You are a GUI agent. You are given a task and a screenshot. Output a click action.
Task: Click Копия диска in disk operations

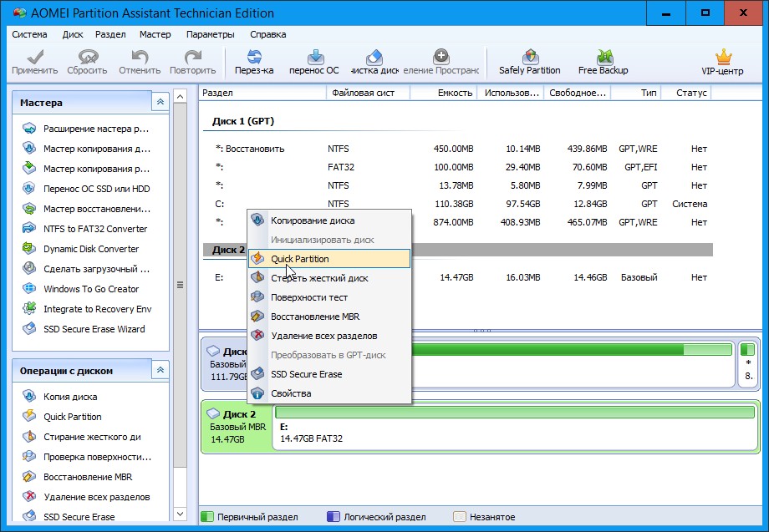click(60, 397)
